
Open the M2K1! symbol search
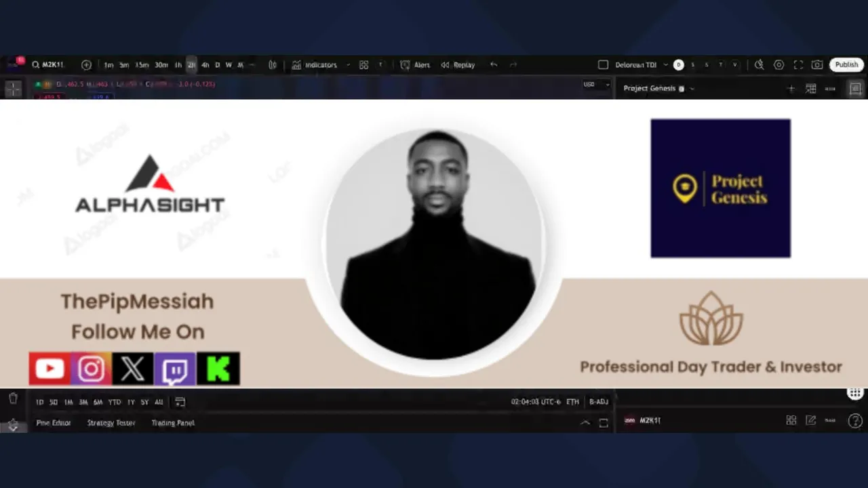click(47, 65)
